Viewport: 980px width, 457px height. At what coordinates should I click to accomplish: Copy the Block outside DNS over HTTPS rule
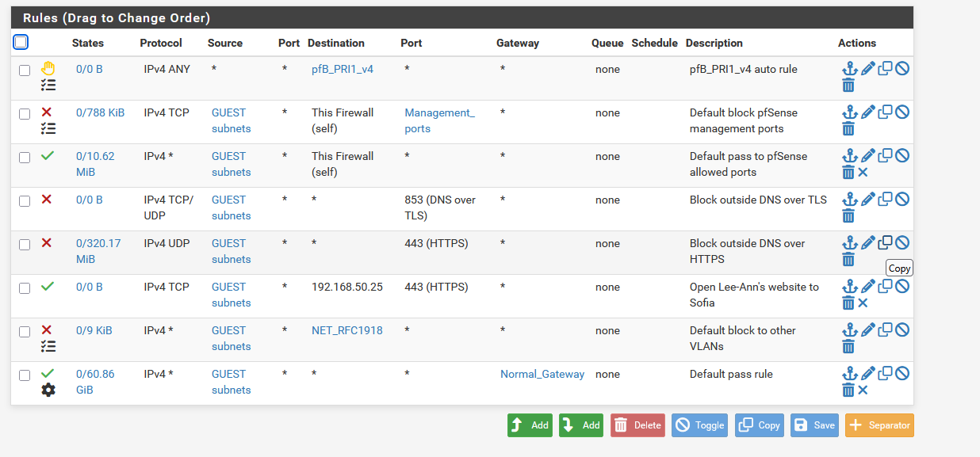click(885, 242)
